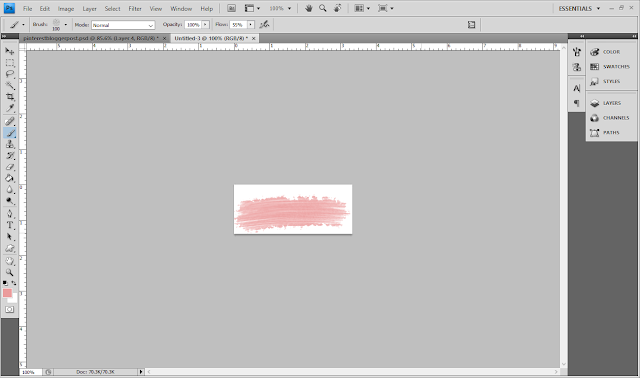Select the Eyedropper tool
This screenshot has height=378, width=640.
(10, 108)
